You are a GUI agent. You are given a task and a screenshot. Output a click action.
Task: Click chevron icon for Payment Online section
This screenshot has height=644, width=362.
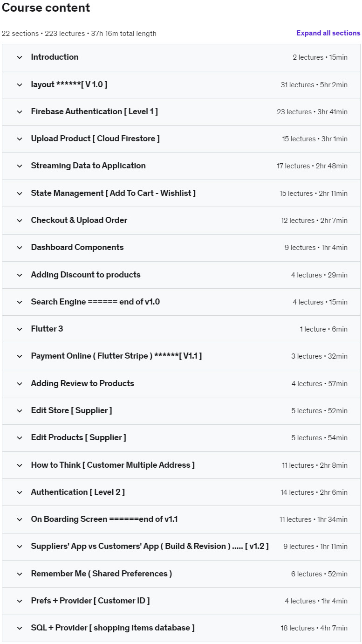[x=20, y=356]
